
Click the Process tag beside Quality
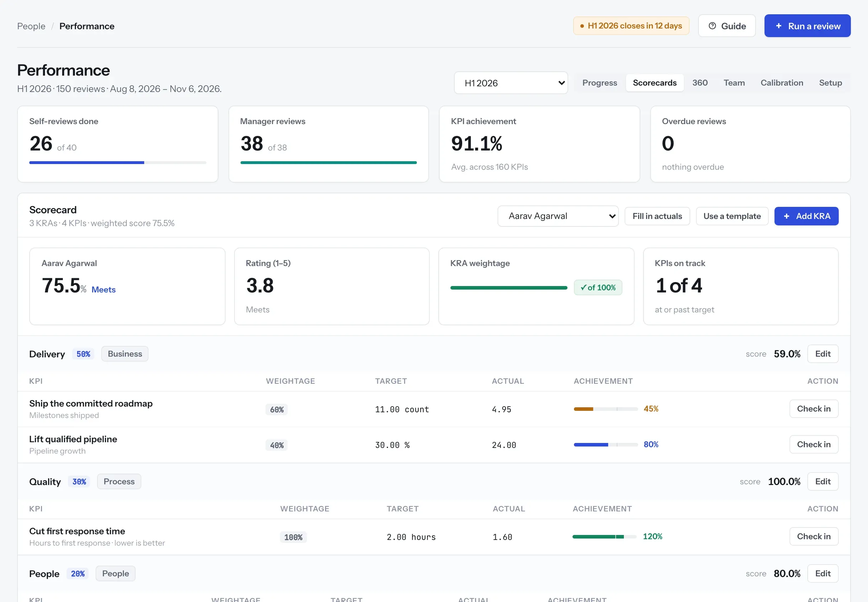click(x=119, y=481)
